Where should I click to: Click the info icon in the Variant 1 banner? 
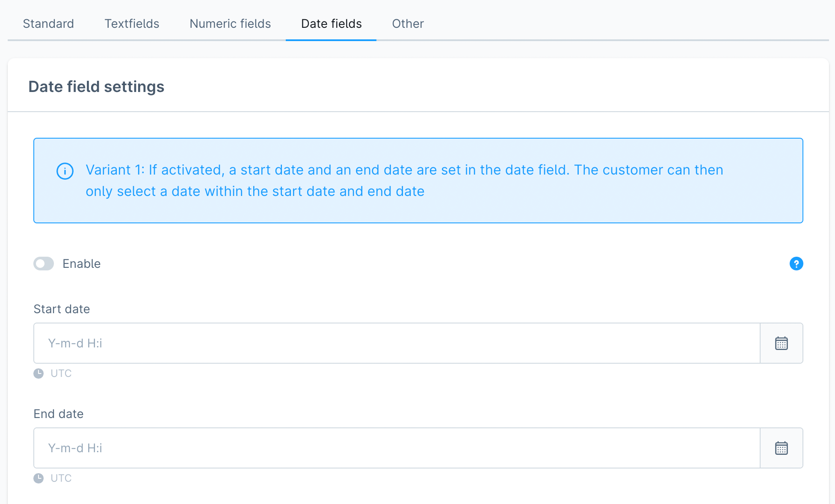click(x=65, y=171)
